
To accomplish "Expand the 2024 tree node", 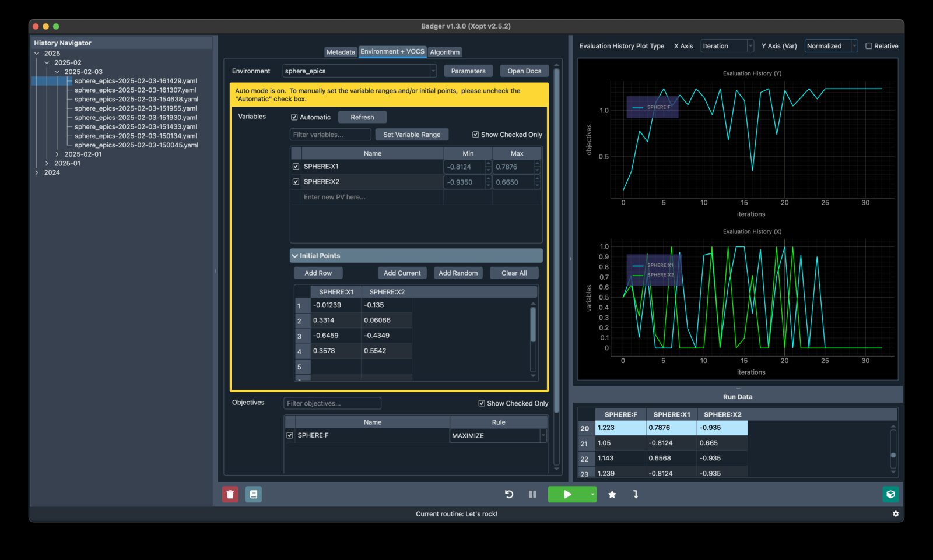I will pos(37,173).
